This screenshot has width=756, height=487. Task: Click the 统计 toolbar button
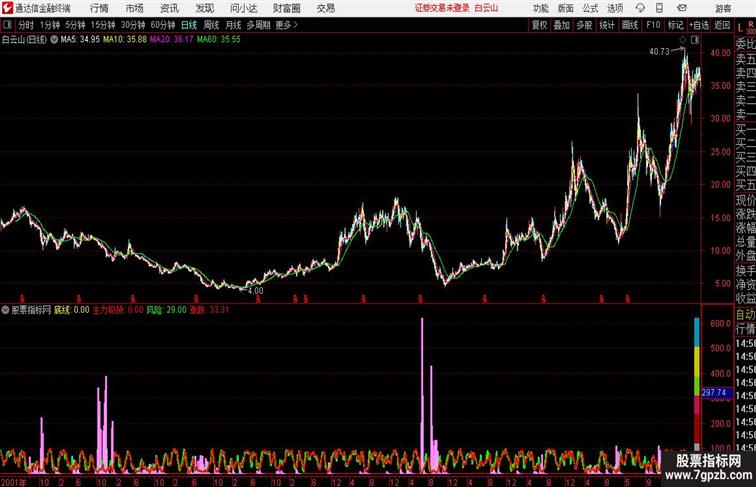pos(607,25)
